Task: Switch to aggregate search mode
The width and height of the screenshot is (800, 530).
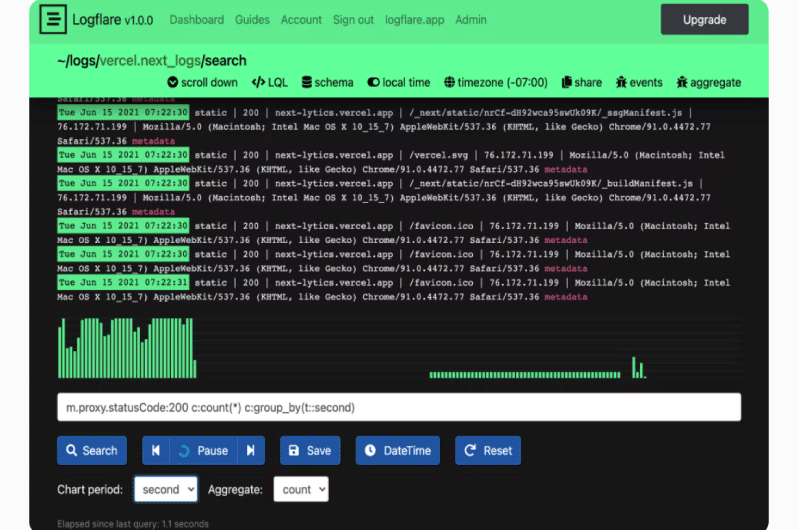Action: click(709, 82)
